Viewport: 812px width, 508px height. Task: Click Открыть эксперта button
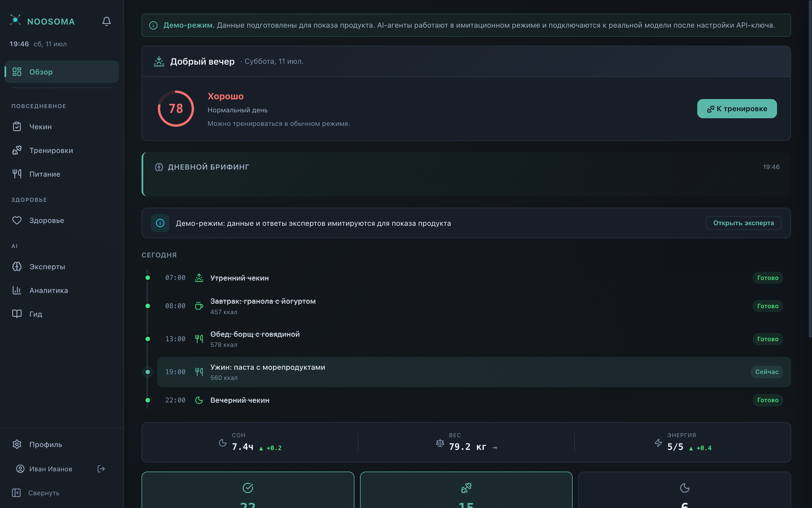pos(743,223)
